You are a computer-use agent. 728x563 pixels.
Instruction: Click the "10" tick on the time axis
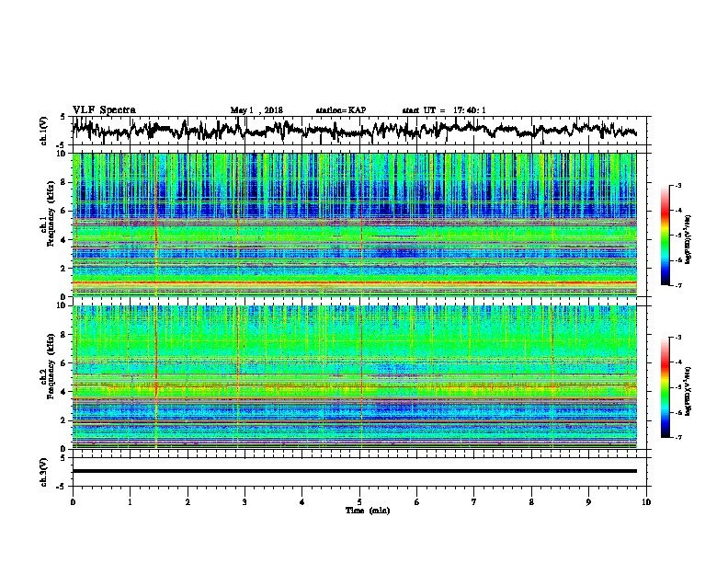coord(646,501)
